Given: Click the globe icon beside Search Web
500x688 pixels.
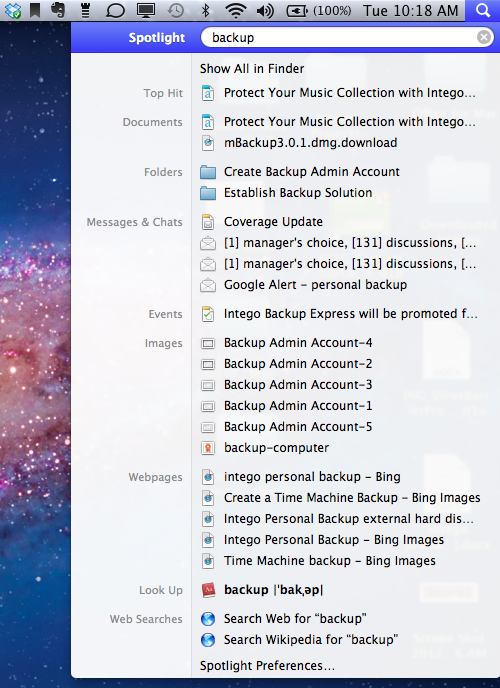Looking at the screenshot, I should click(x=208, y=619).
